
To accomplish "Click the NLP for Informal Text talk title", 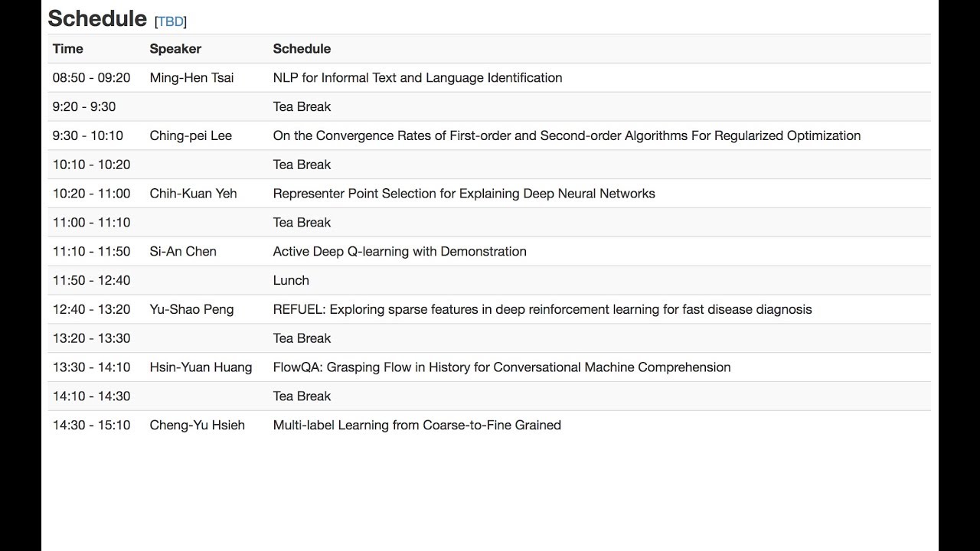I will coord(418,77).
